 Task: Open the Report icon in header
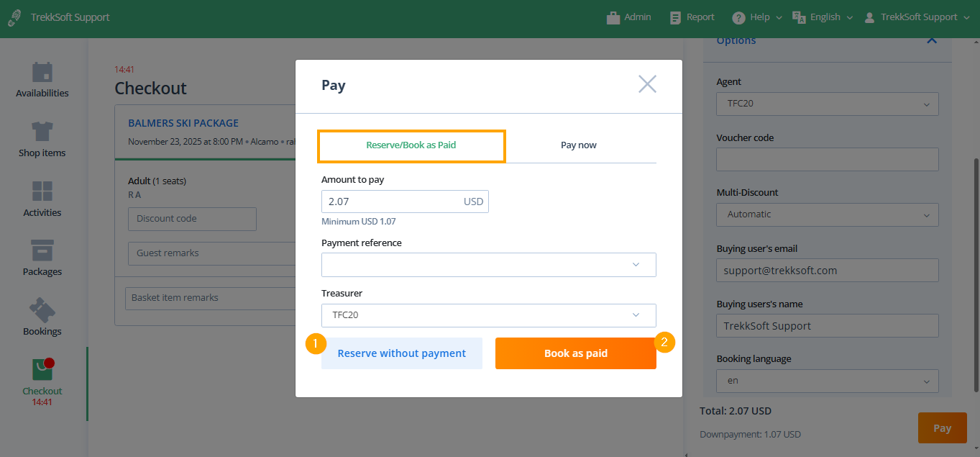pyautogui.click(x=675, y=18)
